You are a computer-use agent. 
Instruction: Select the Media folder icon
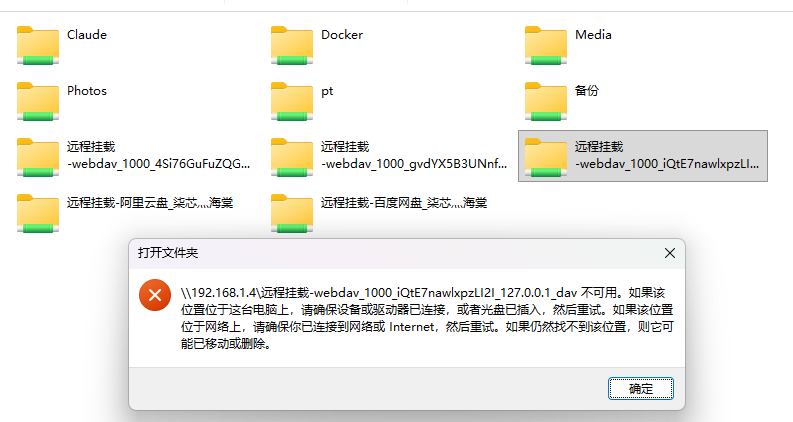(x=546, y=46)
